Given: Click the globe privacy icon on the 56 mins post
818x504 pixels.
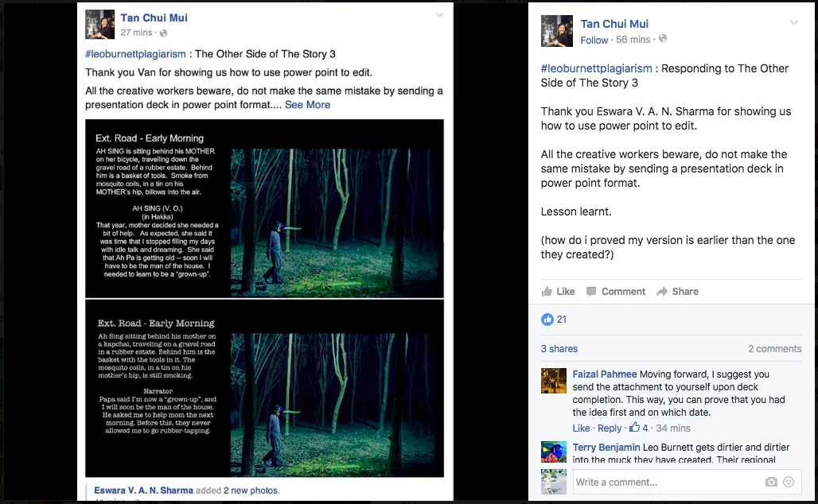Looking at the screenshot, I should [x=663, y=39].
